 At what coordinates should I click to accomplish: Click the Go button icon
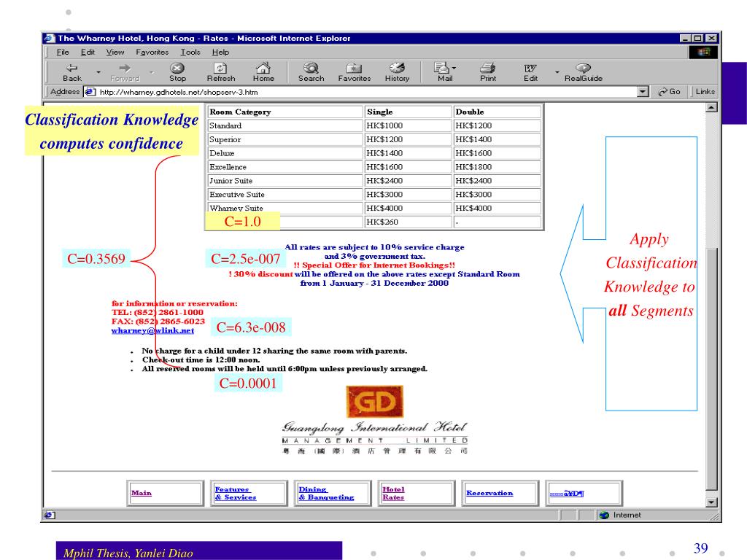(x=662, y=92)
